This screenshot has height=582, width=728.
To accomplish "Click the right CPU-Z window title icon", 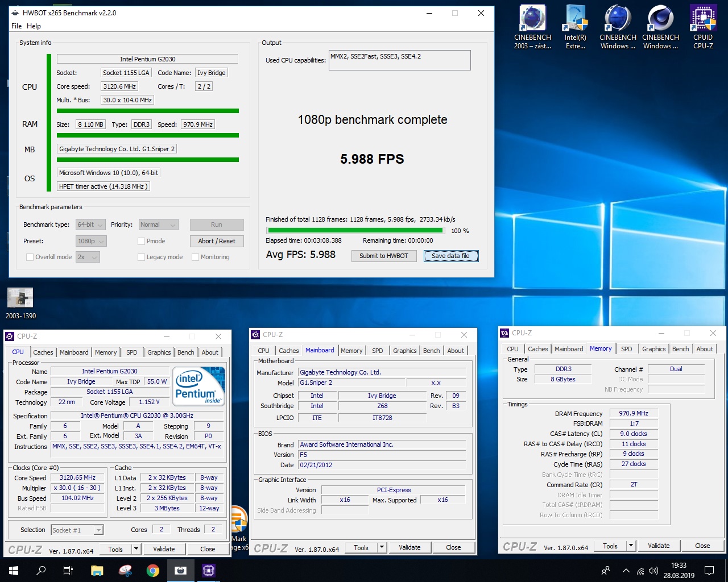I will click(x=504, y=333).
